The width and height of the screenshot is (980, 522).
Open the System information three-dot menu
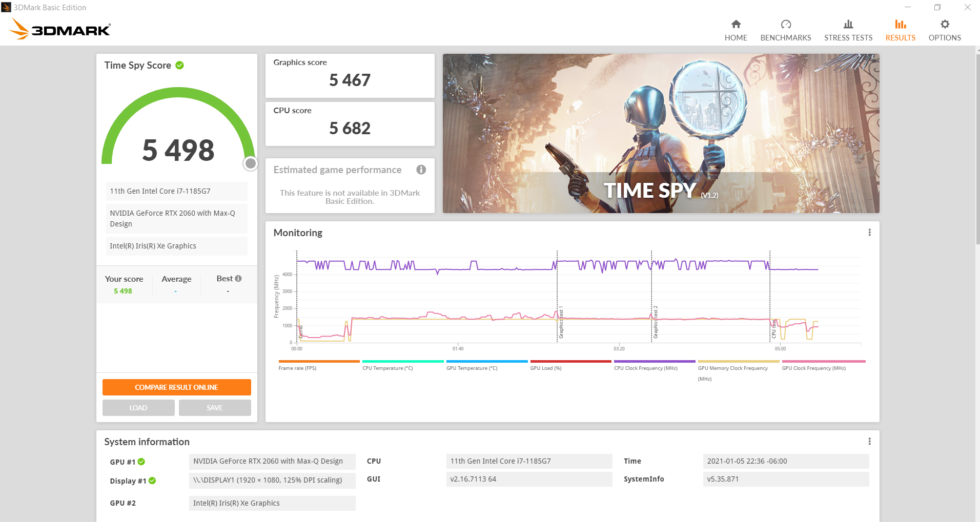[869, 442]
